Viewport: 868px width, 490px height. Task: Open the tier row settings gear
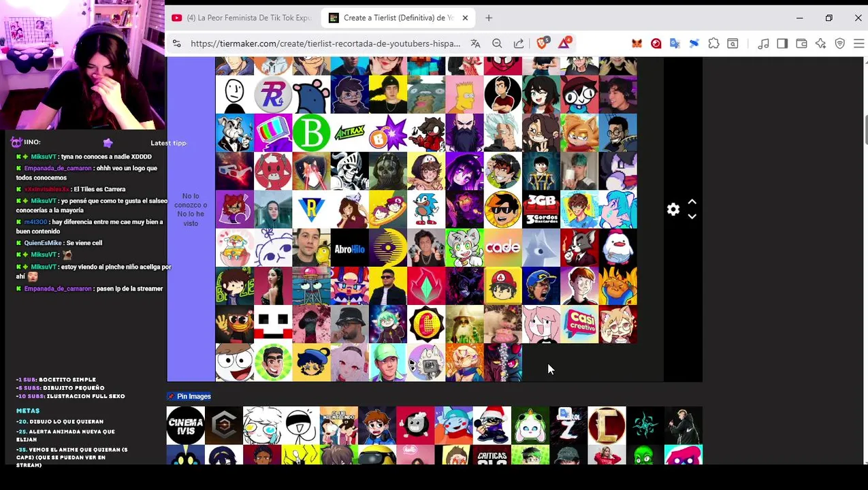tap(673, 210)
